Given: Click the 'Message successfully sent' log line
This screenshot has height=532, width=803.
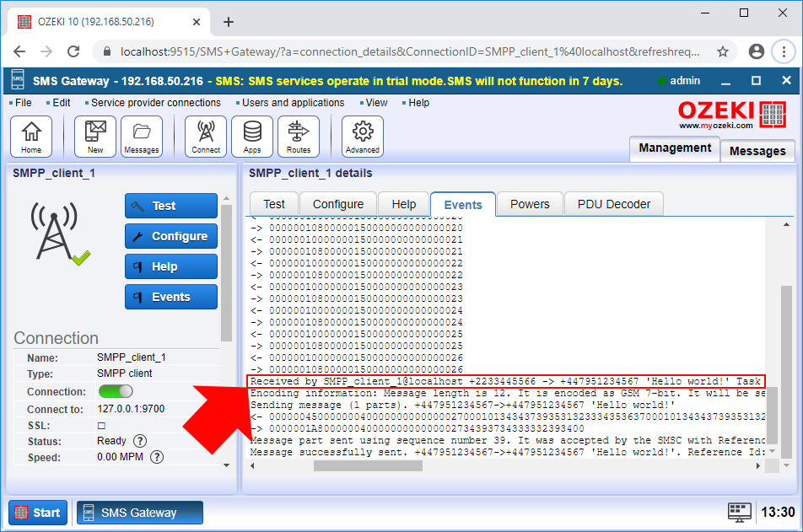Looking at the screenshot, I should point(507,452).
